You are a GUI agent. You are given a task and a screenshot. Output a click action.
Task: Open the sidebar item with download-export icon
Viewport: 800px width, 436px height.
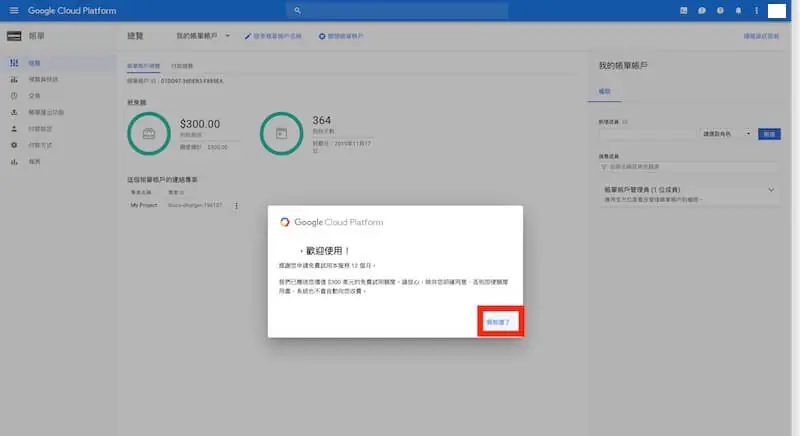(58, 112)
